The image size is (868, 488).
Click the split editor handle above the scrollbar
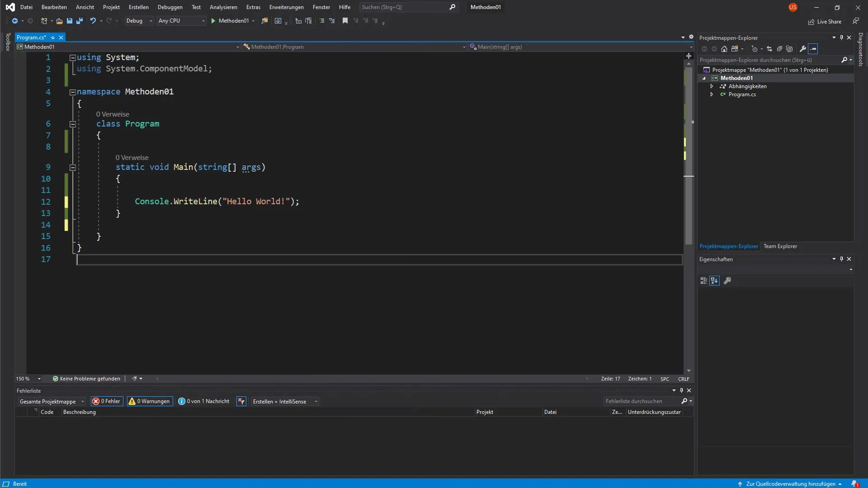[x=689, y=56]
